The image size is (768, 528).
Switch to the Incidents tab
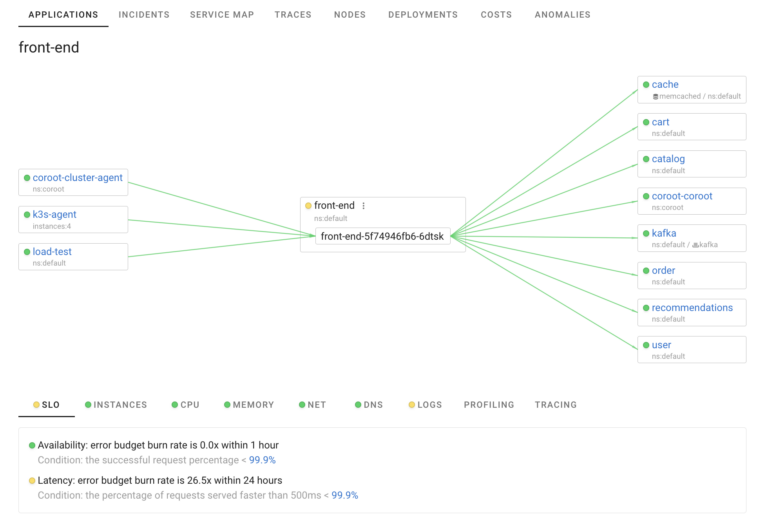(144, 15)
